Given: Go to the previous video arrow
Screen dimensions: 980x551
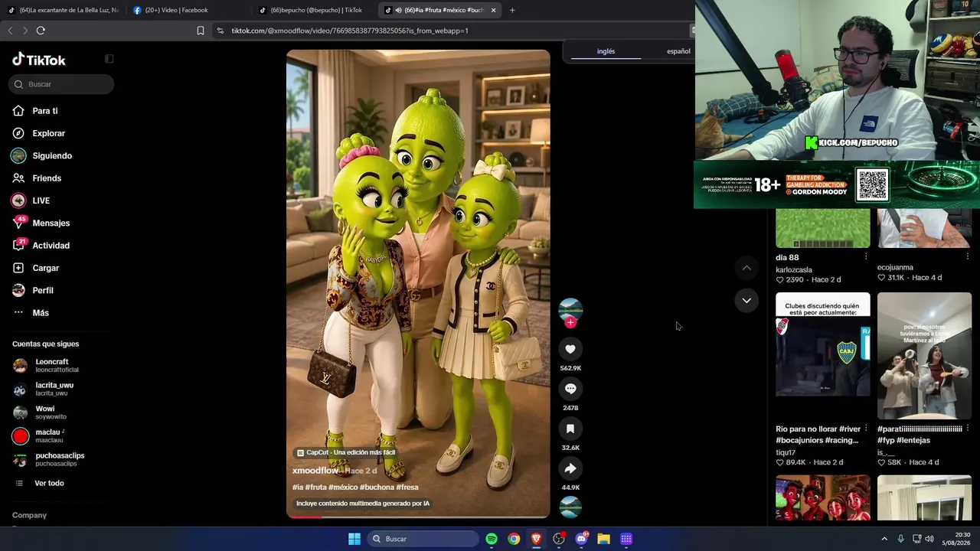Looking at the screenshot, I should click(746, 268).
